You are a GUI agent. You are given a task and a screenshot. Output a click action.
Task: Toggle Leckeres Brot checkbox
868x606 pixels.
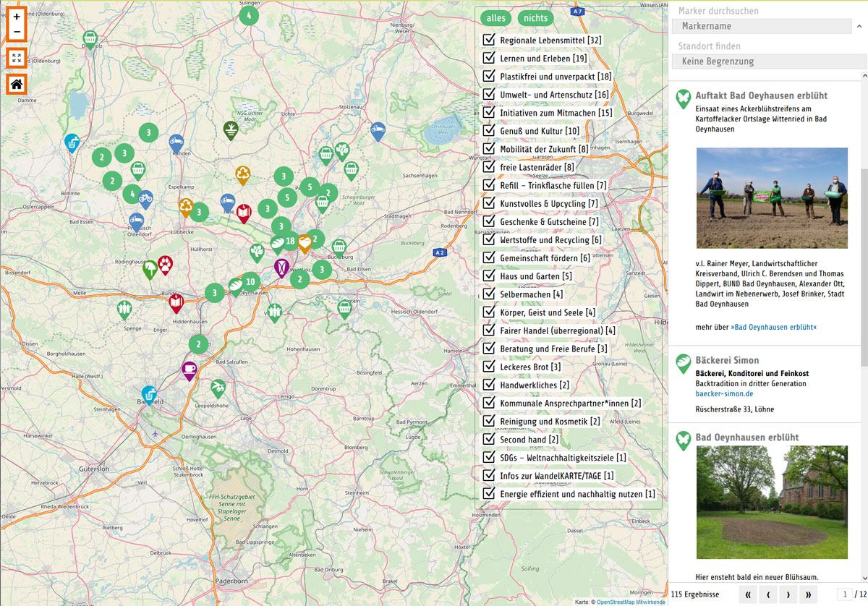pyautogui.click(x=488, y=366)
